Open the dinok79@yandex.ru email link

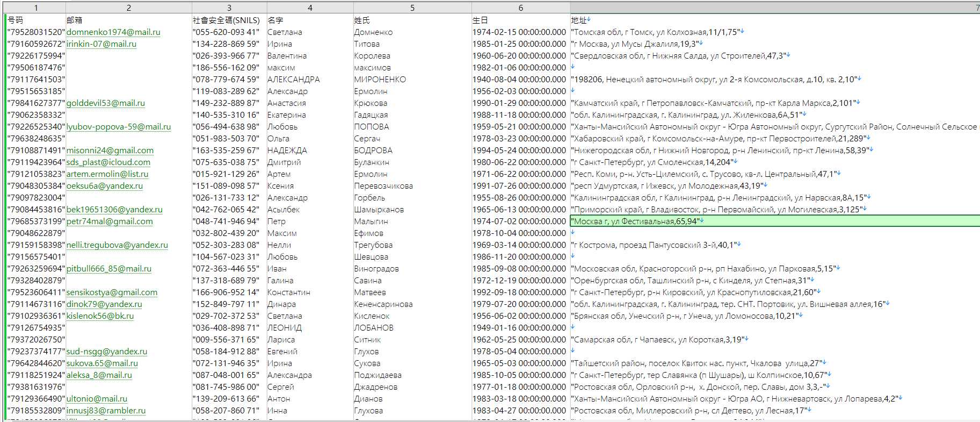point(104,304)
